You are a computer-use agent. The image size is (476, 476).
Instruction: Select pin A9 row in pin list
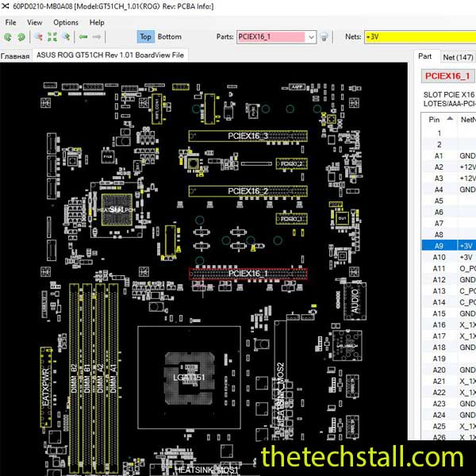(x=449, y=246)
